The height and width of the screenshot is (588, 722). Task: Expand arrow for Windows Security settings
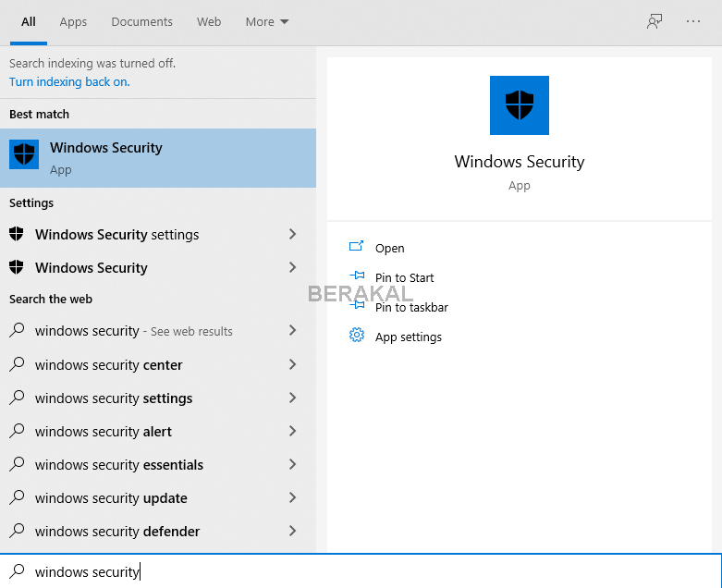292,234
